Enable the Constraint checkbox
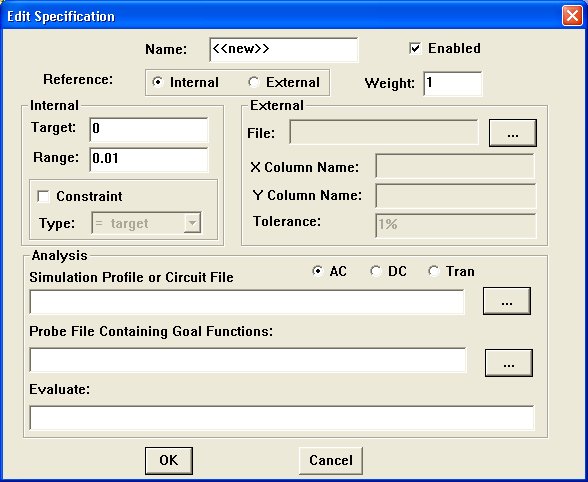The image size is (588, 482). pyautogui.click(x=44, y=196)
